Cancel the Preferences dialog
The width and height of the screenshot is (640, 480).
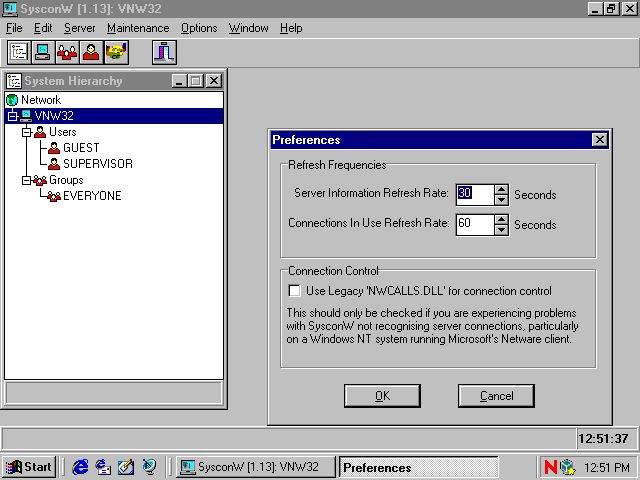pos(496,396)
